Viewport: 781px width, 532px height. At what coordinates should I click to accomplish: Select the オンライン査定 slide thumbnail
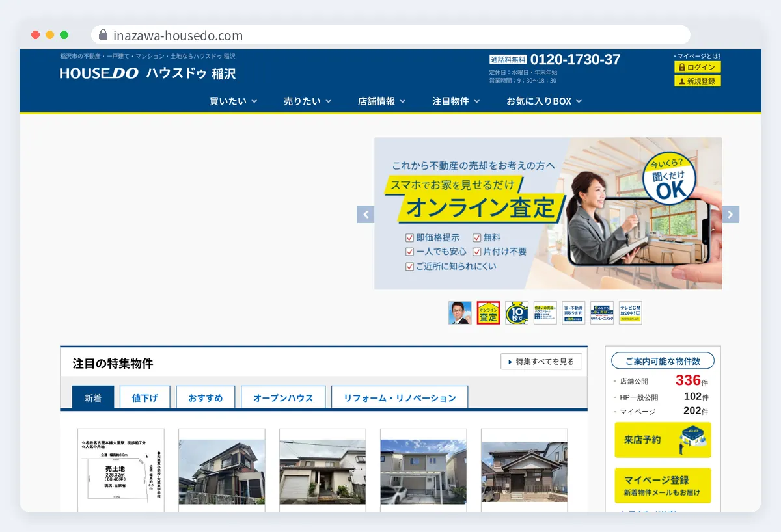pyautogui.click(x=488, y=313)
